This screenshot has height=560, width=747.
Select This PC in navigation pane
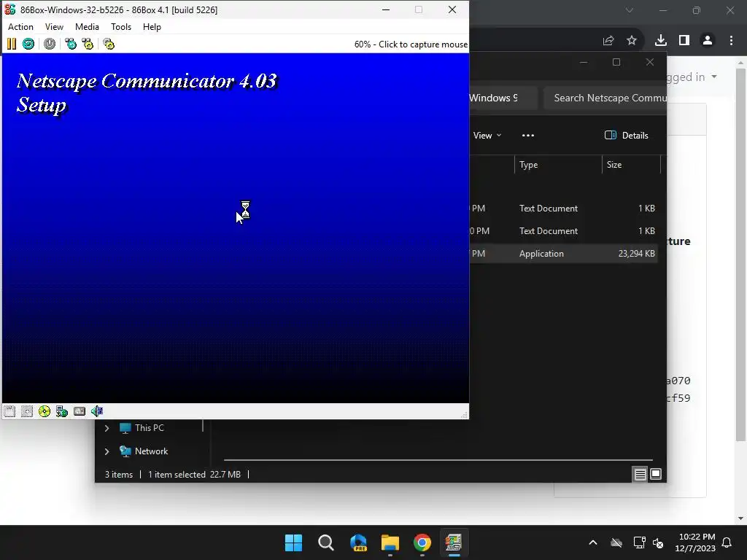point(149,427)
